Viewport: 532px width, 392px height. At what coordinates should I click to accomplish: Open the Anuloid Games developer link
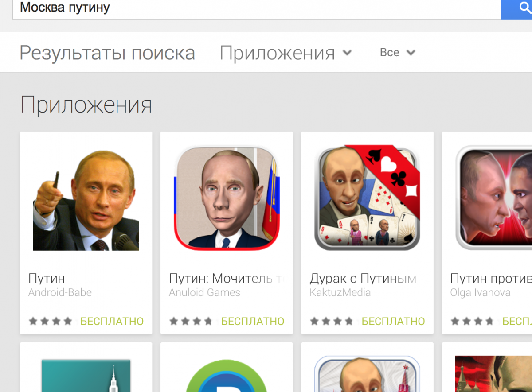tap(204, 292)
